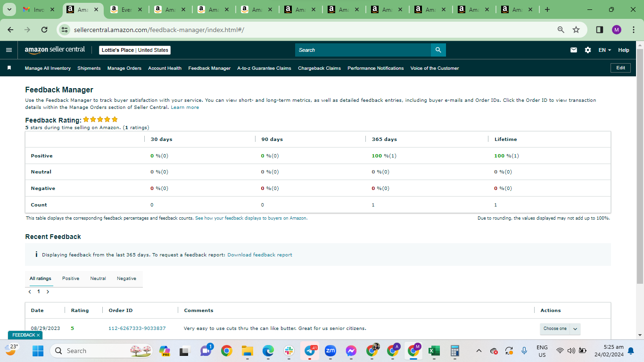This screenshot has height=362, width=644.
Task: Open the Shipments menu item
Action: (x=89, y=68)
